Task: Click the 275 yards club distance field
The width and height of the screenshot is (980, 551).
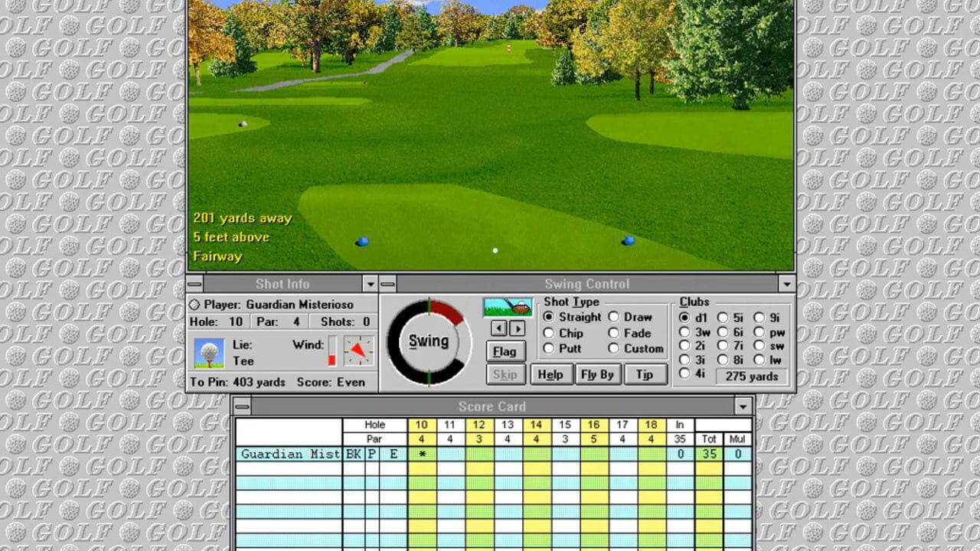Action: click(x=752, y=376)
